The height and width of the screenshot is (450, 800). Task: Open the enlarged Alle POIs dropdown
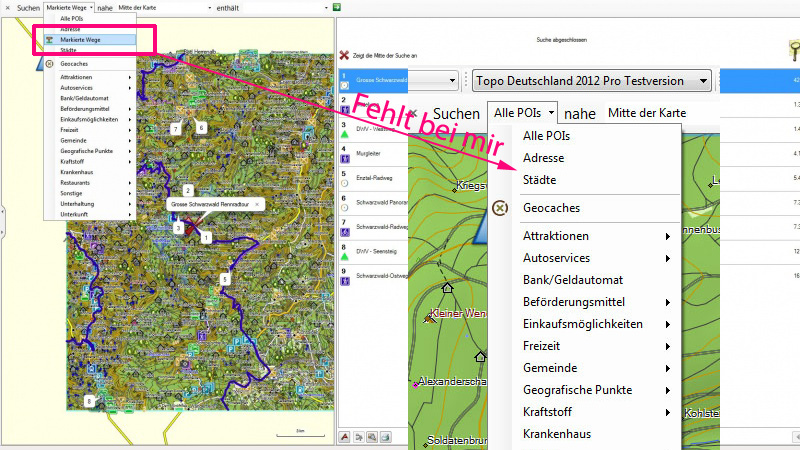coord(522,113)
